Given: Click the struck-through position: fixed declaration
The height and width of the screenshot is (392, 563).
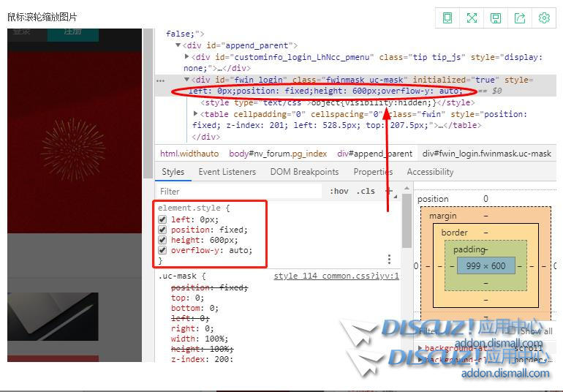Looking at the screenshot, I should (209, 287).
